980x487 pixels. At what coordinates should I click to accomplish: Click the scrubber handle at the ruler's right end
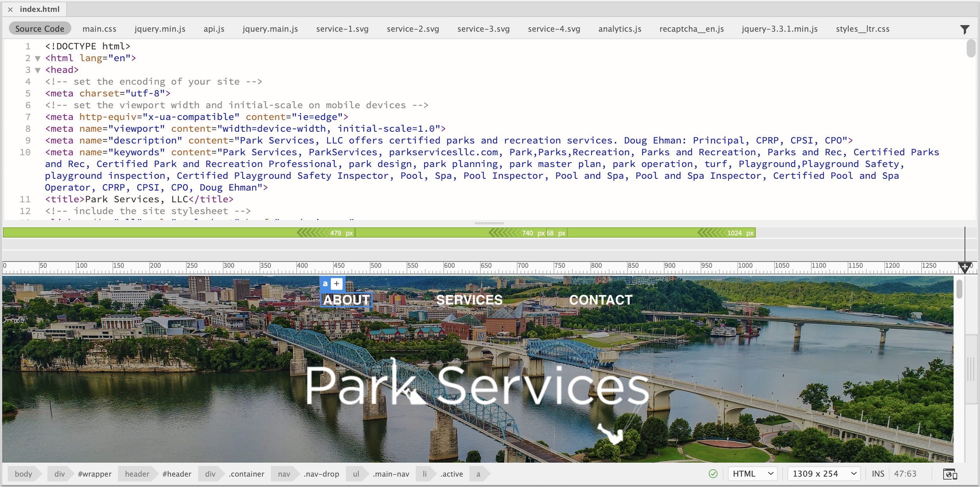[x=965, y=267]
